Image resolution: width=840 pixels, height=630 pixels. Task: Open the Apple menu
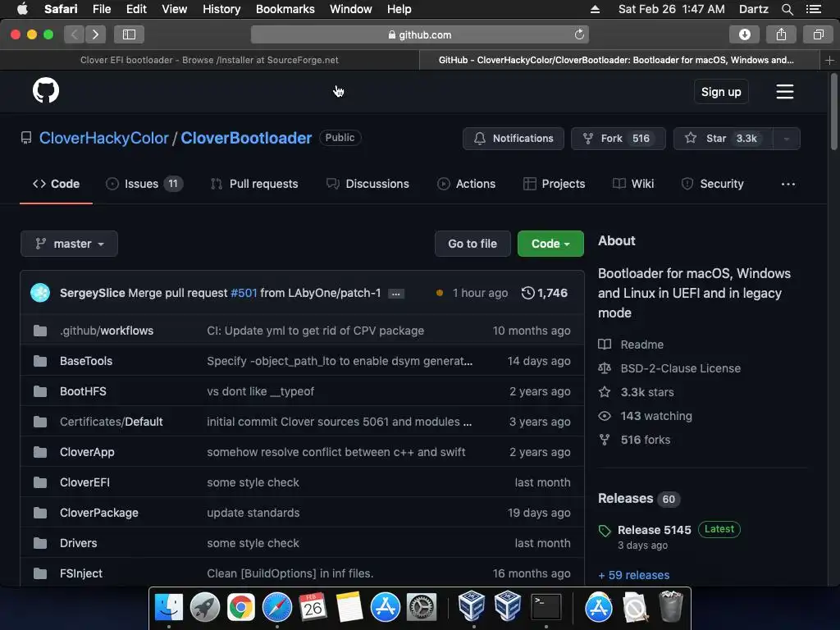[x=22, y=9]
